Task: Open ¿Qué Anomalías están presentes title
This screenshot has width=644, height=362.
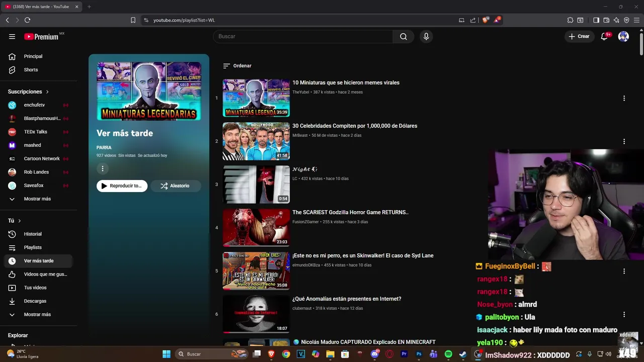Action: 347,299
